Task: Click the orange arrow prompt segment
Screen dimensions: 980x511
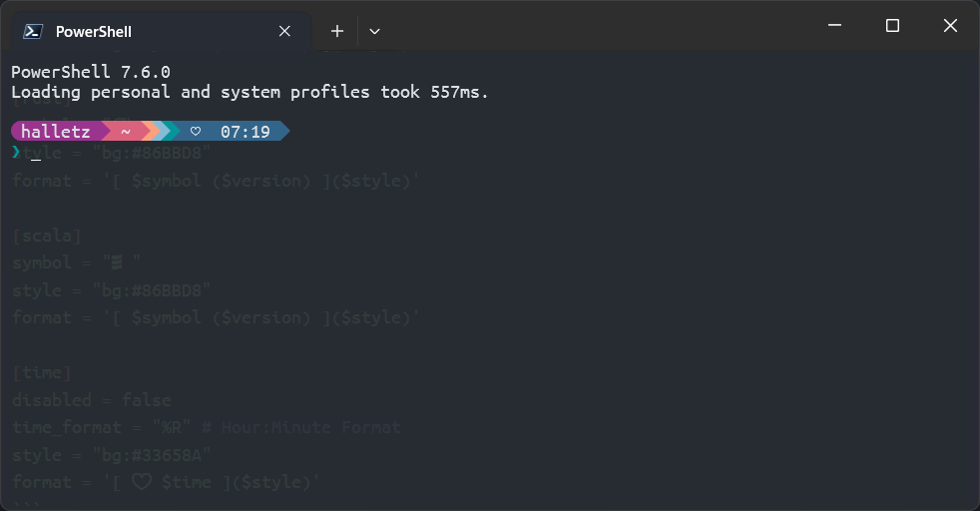Action: [x=150, y=132]
